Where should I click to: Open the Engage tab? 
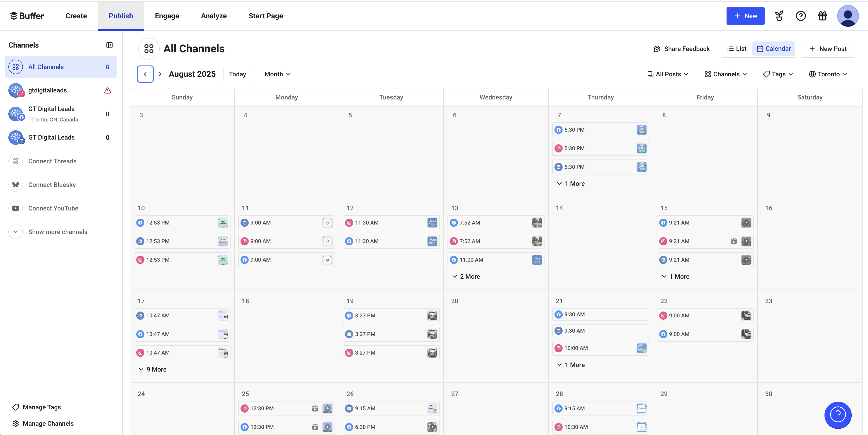(167, 16)
